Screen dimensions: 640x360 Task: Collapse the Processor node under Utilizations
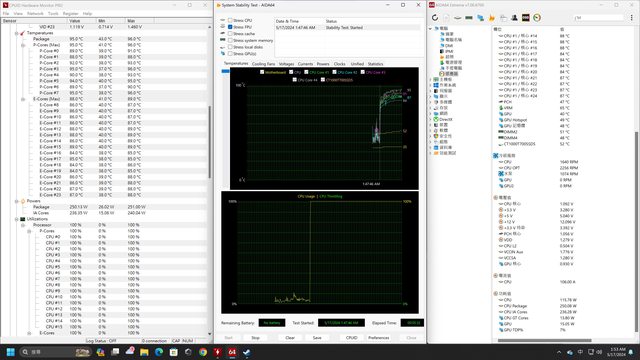(x=23, y=225)
